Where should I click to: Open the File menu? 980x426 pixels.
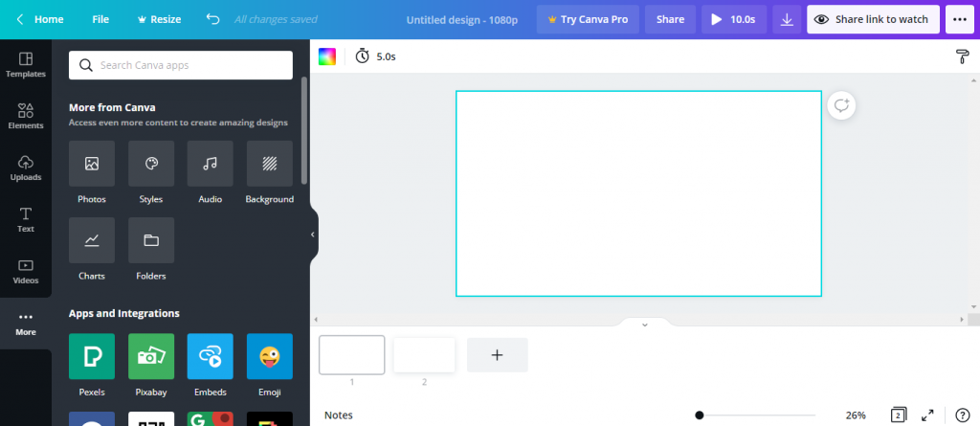coord(100,19)
